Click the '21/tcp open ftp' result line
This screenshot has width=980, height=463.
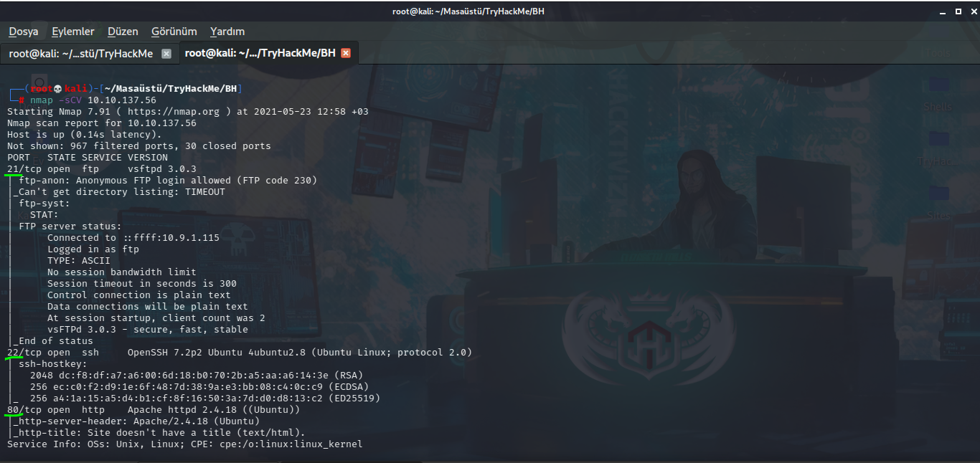(102, 169)
